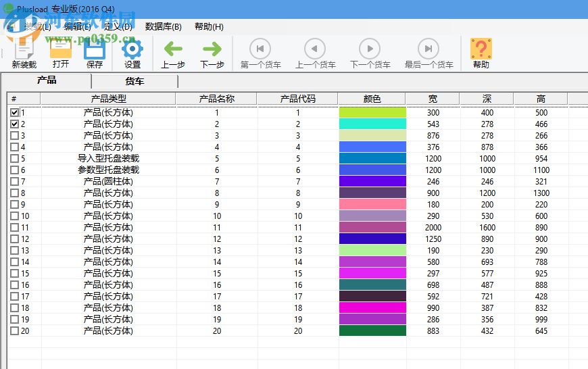Screen dimensions: 588x369
Task: Select 产品(圆柱体) product type cell
Action: (x=108, y=182)
